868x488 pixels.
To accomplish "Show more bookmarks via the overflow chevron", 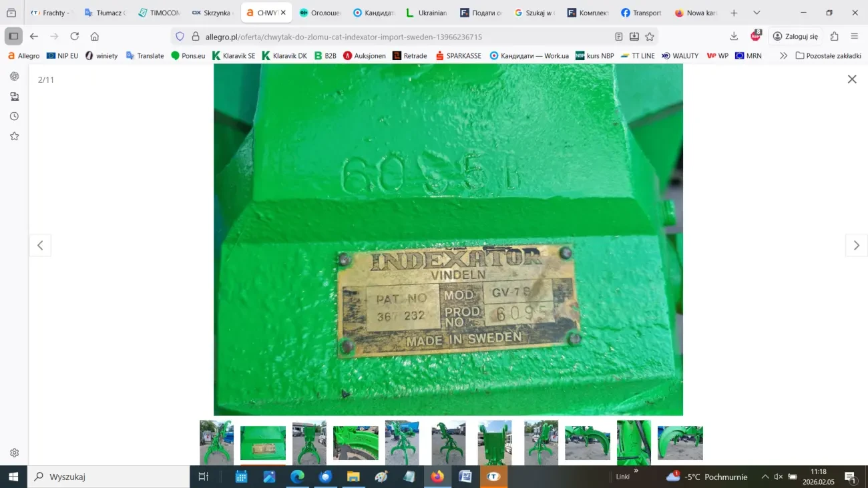I will coord(783,56).
